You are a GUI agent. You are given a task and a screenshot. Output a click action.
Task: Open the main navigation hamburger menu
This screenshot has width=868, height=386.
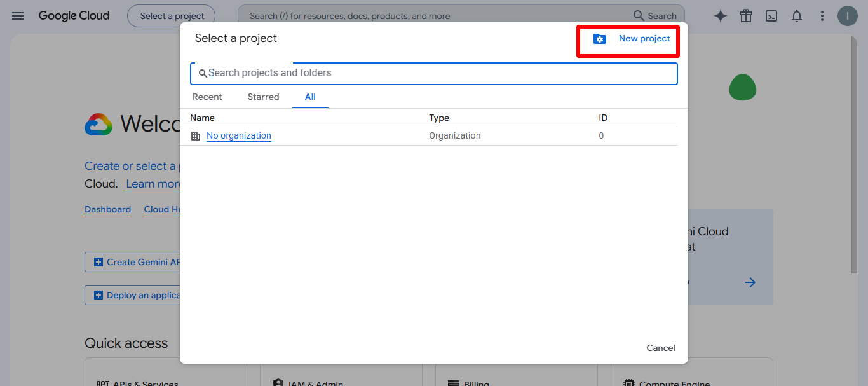pos(18,16)
